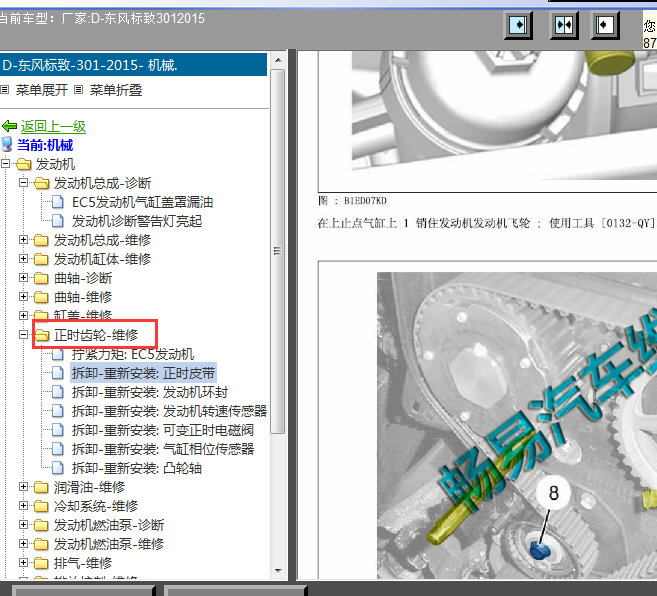The image size is (657, 596).
Task: Expand the 发动机缸体-维修 folder
Action: (x=23, y=259)
